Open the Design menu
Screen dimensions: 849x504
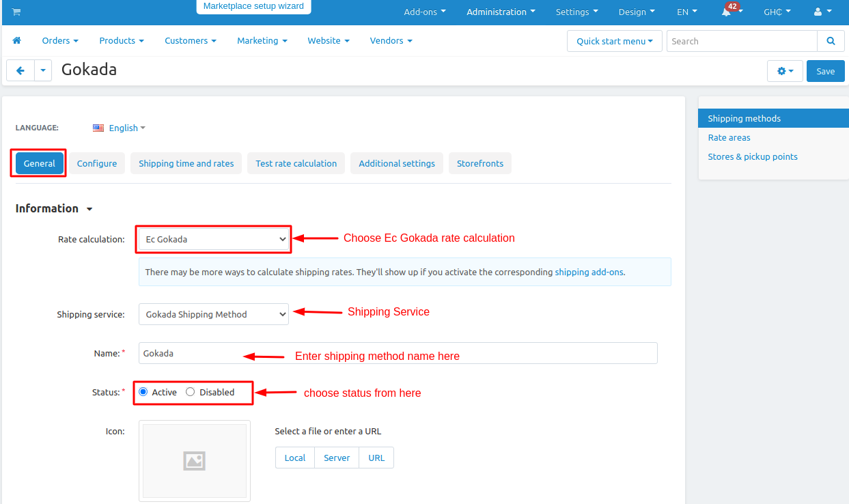pos(637,12)
